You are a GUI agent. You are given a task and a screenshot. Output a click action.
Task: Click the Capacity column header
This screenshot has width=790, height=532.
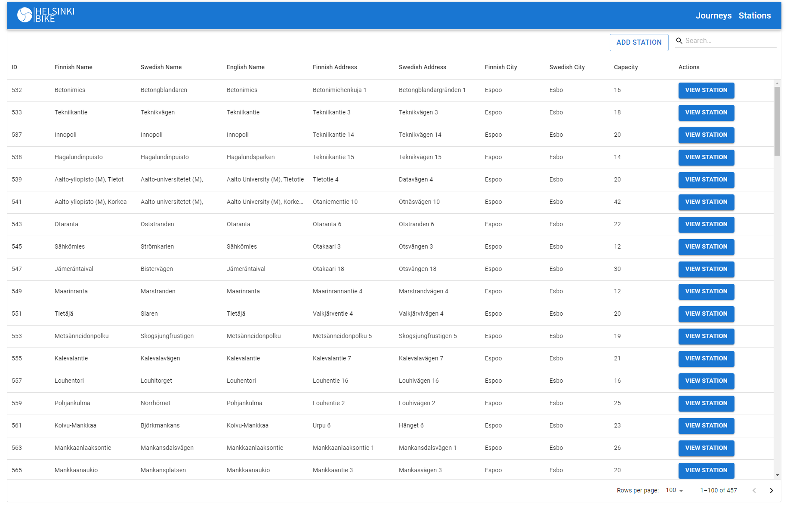click(626, 67)
